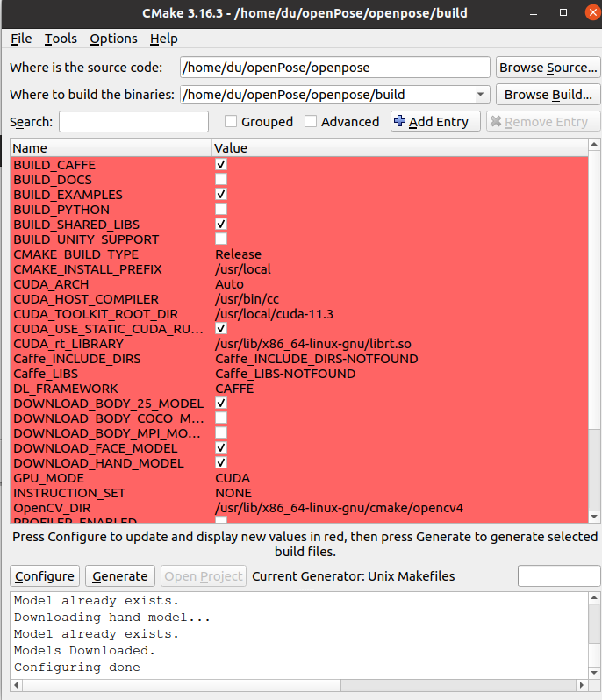
Task: Enable the Advanced checkbox
Action: point(311,121)
